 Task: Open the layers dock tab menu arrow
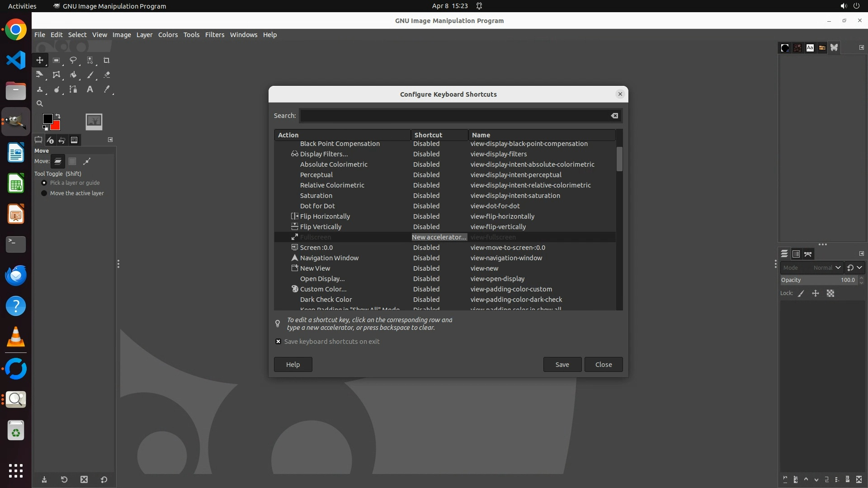(x=861, y=253)
